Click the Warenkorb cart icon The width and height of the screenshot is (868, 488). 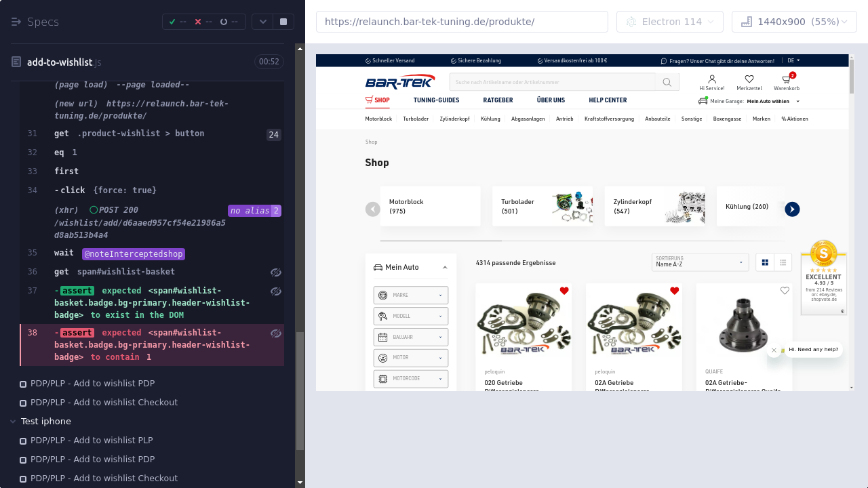[x=786, y=80]
